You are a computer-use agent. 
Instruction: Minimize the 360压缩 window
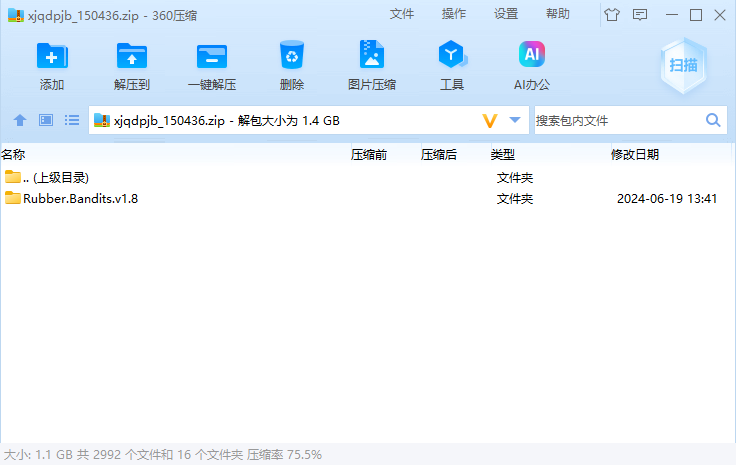click(x=672, y=15)
